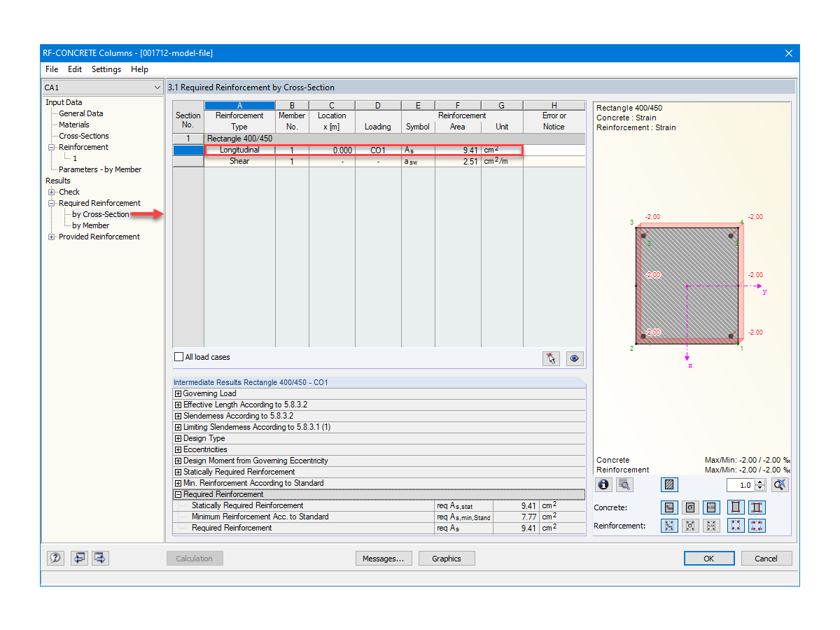Enable the All load cases checkbox

coord(178,357)
